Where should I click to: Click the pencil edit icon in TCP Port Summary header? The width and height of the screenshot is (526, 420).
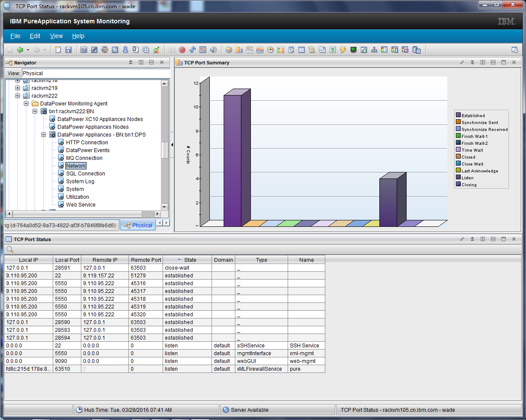coord(462,63)
